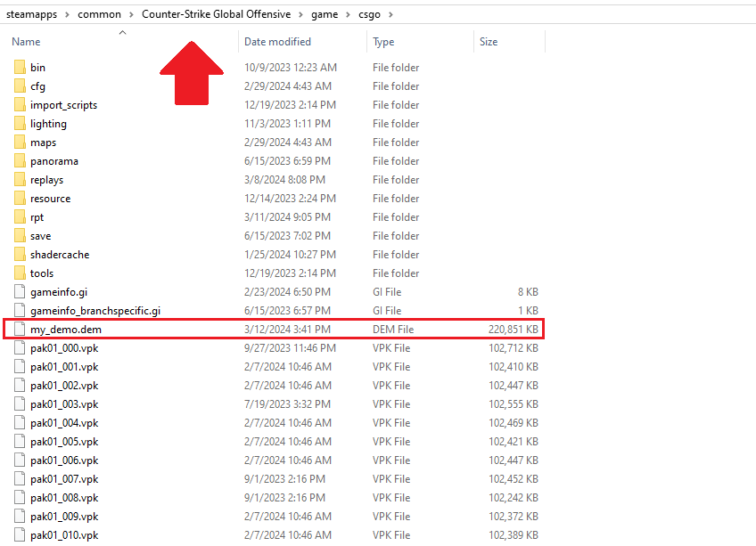Navigate to common via breadcrumb
756x546 pixels.
click(x=99, y=14)
